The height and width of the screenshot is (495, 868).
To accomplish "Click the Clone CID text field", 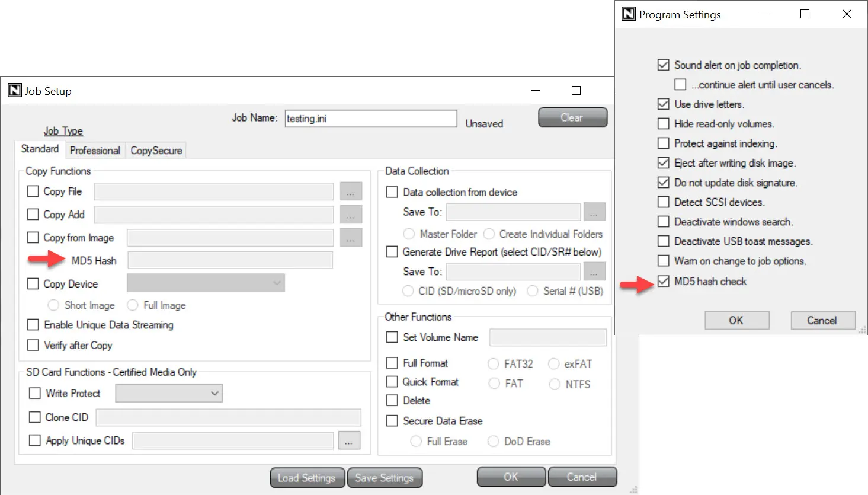I will point(229,417).
